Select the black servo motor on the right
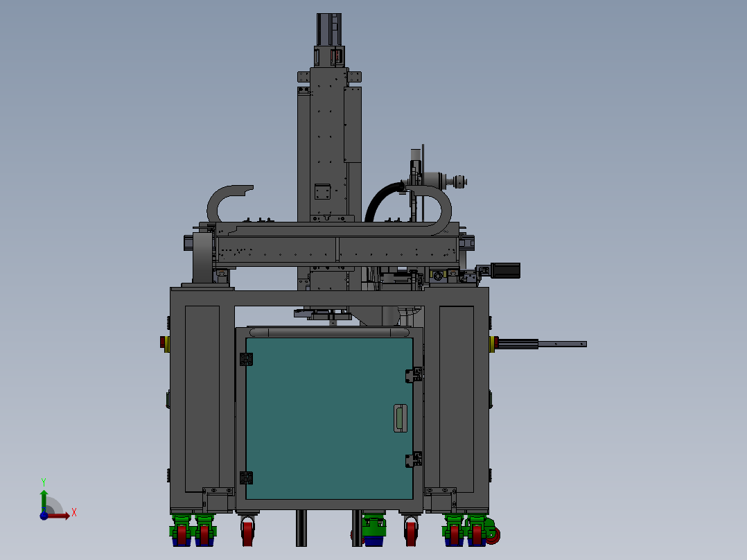This screenshot has height=560, width=747. tap(505, 270)
